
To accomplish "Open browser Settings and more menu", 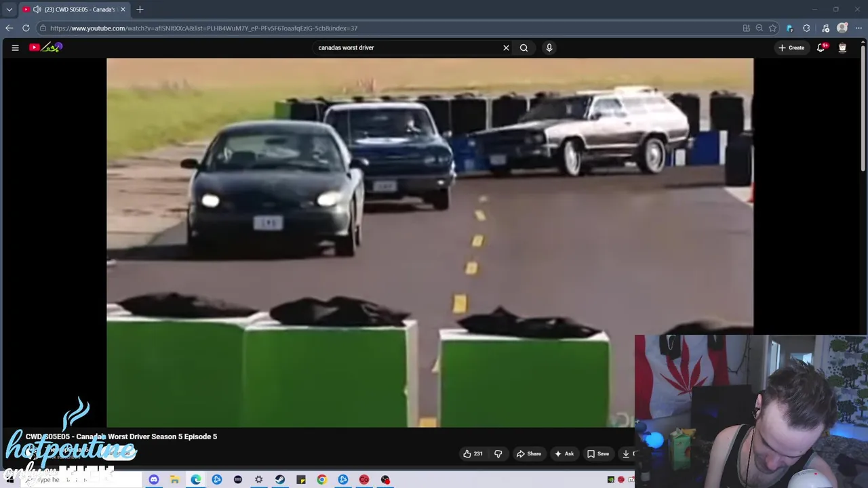I will click(x=859, y=28).
